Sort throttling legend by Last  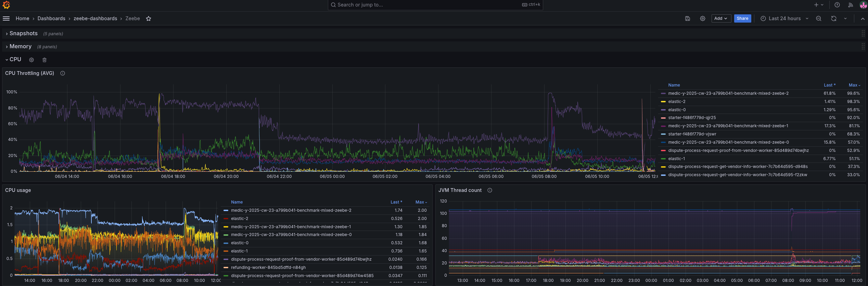(x=830, y=85)
